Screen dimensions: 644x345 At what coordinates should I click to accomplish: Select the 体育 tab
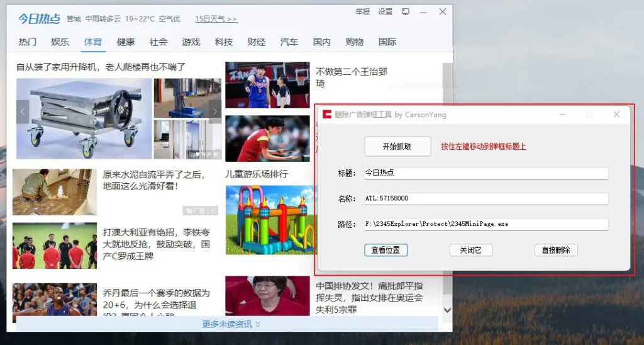coord(93,42)
